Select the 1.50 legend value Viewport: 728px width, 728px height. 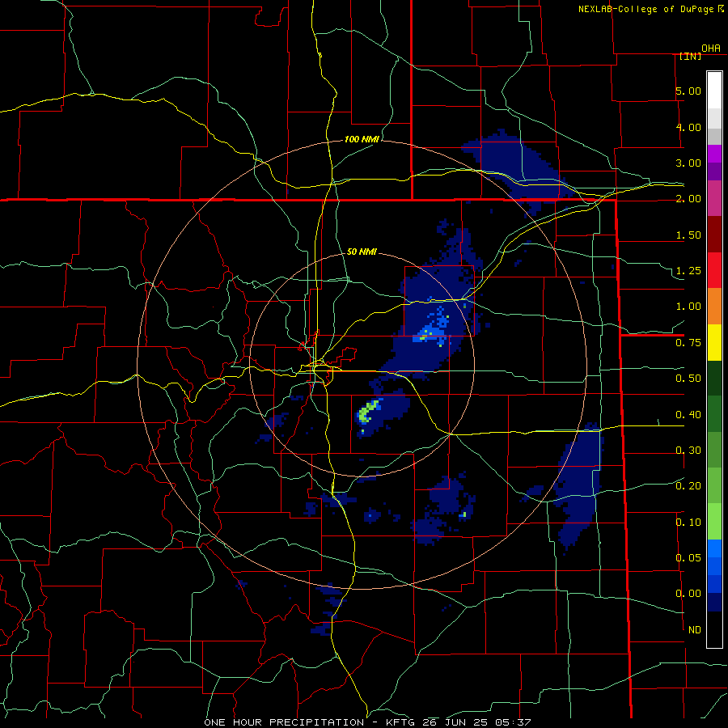(688, 235)
